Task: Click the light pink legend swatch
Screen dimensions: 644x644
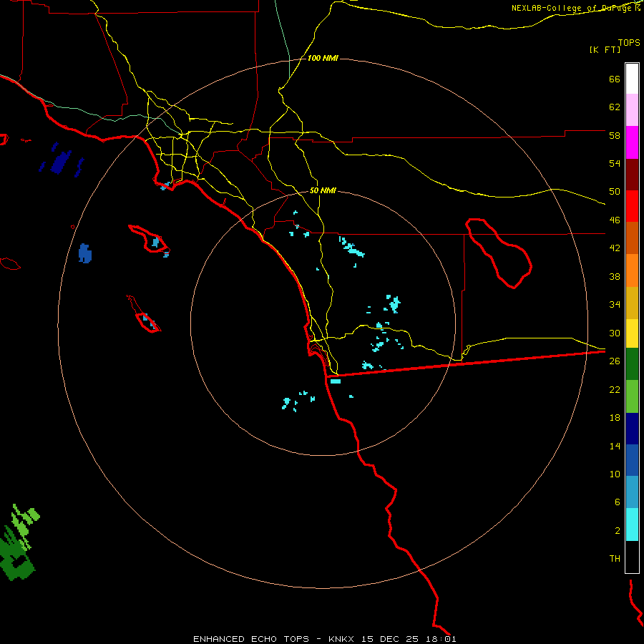Action: [x=632, y=110]
